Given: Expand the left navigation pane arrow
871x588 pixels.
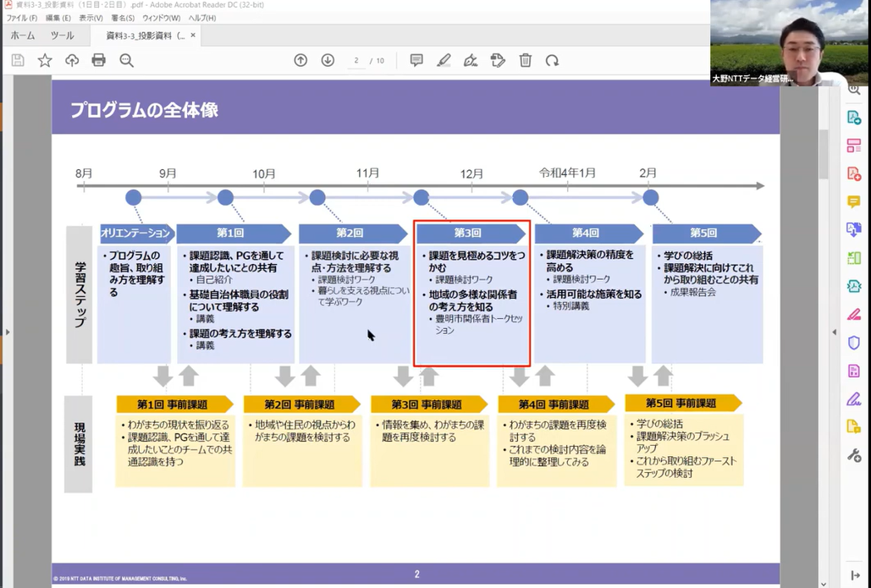Looking at the screenshot, I should tap(7, 332).
